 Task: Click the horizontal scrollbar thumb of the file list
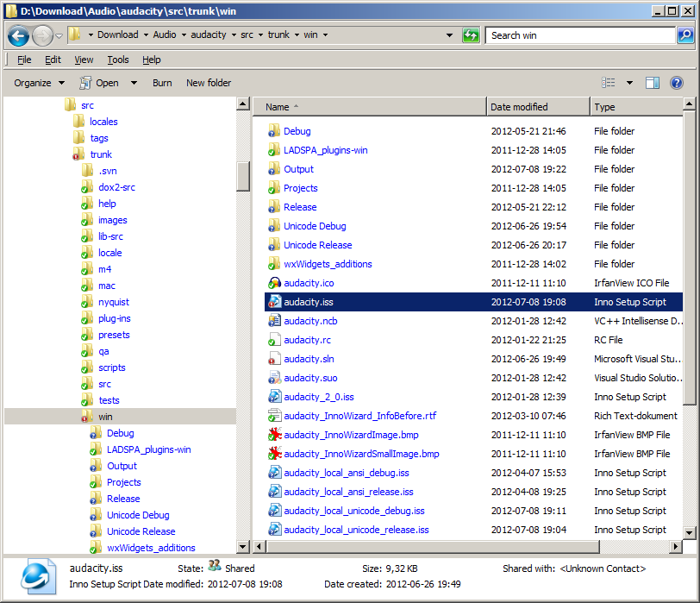tap(433, 546)
